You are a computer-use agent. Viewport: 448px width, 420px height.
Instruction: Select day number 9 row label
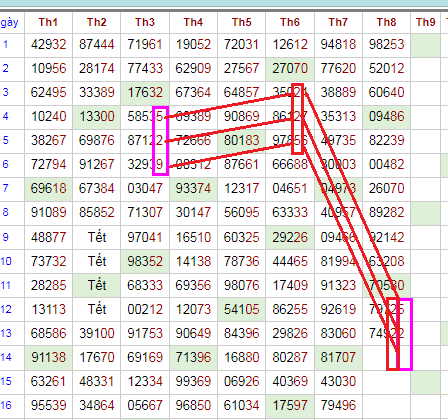coord(6,237)
